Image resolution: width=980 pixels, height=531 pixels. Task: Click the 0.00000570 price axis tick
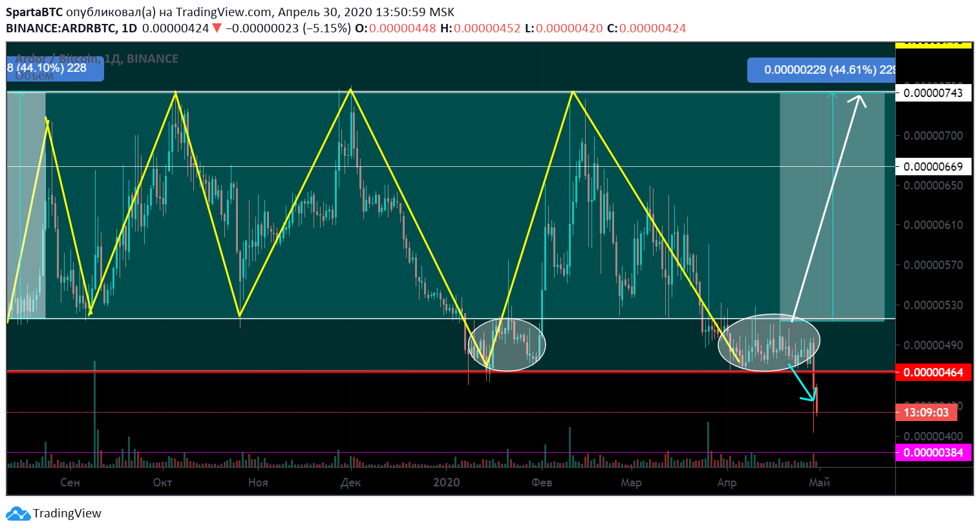point(933,265)
